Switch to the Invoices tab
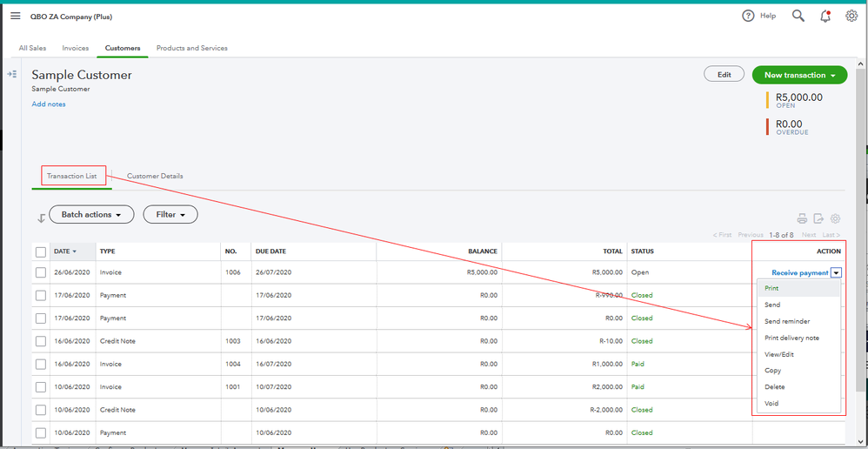 [76, 48]
